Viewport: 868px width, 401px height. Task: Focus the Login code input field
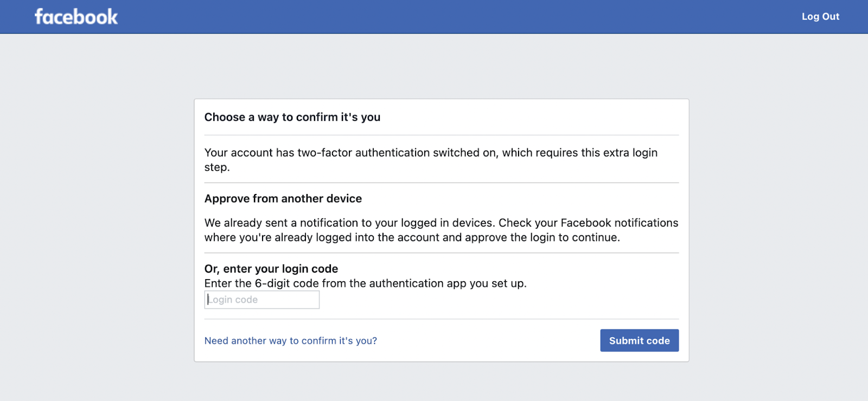(x=262, y=300)
